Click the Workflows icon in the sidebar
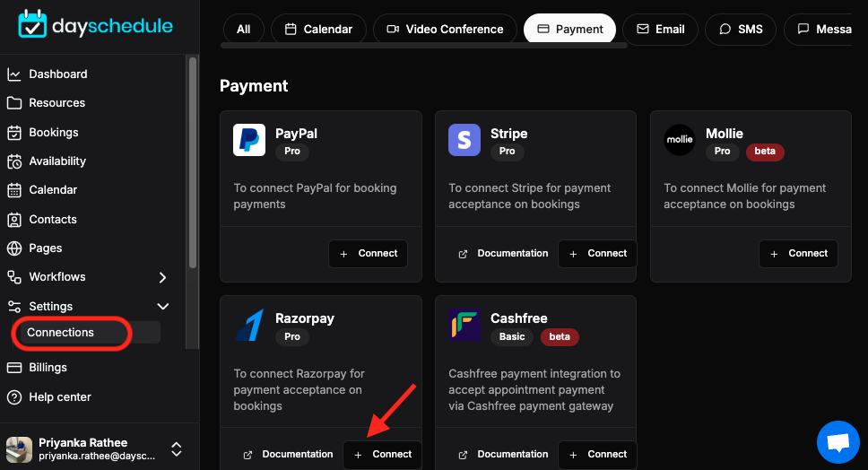The height and width of the screenshot is (470, 868). pos(13,277)
